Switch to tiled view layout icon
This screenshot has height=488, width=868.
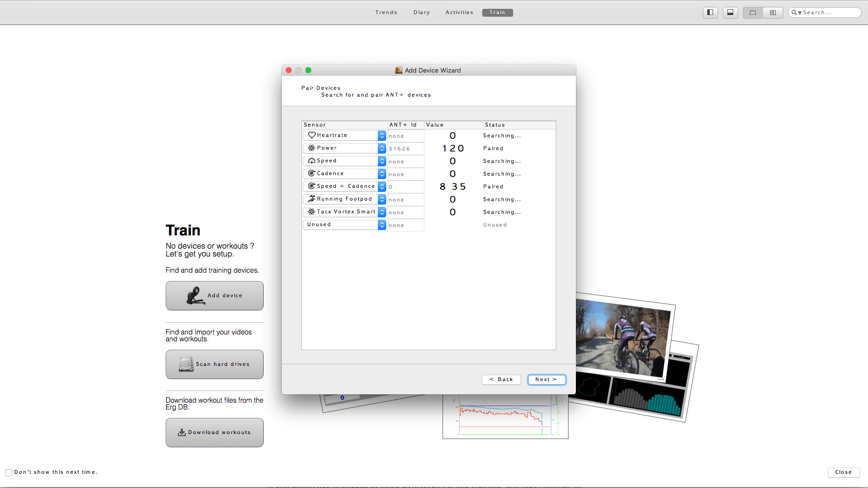[773, 13]
